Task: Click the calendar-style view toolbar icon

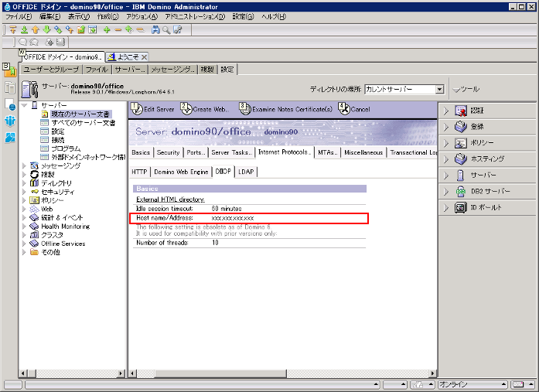Action: 93,30
